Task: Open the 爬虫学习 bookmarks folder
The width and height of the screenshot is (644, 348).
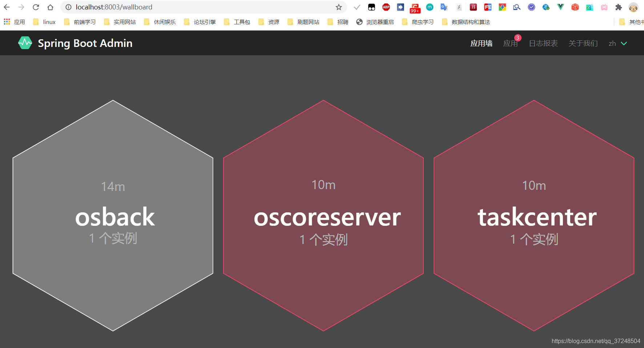Action: 418,22
